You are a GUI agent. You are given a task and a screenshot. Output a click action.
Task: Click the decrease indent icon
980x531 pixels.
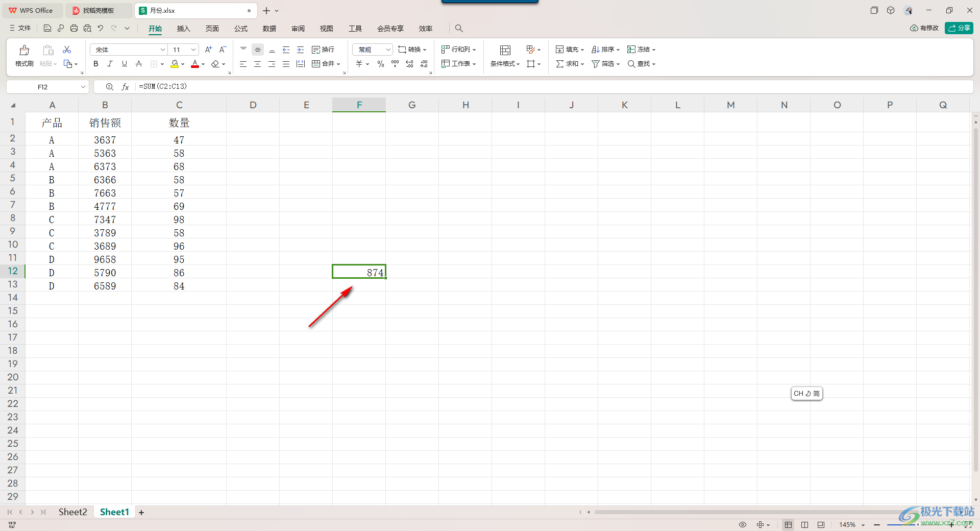click(x=286, y=50)
